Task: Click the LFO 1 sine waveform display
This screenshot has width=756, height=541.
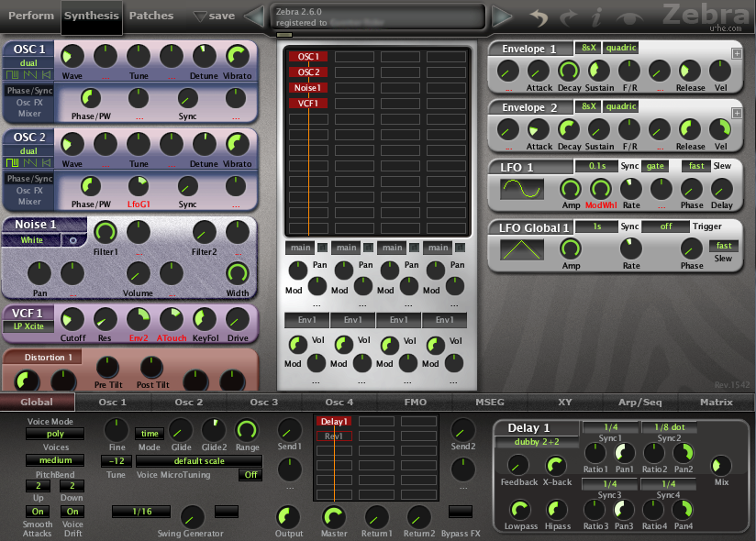Action: (x=522, y=188)
